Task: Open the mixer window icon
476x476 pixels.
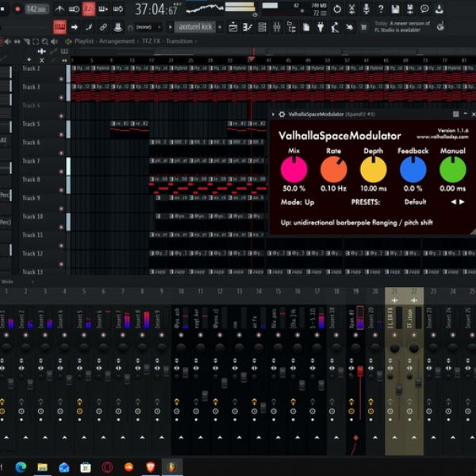Action: coord(277,27)
